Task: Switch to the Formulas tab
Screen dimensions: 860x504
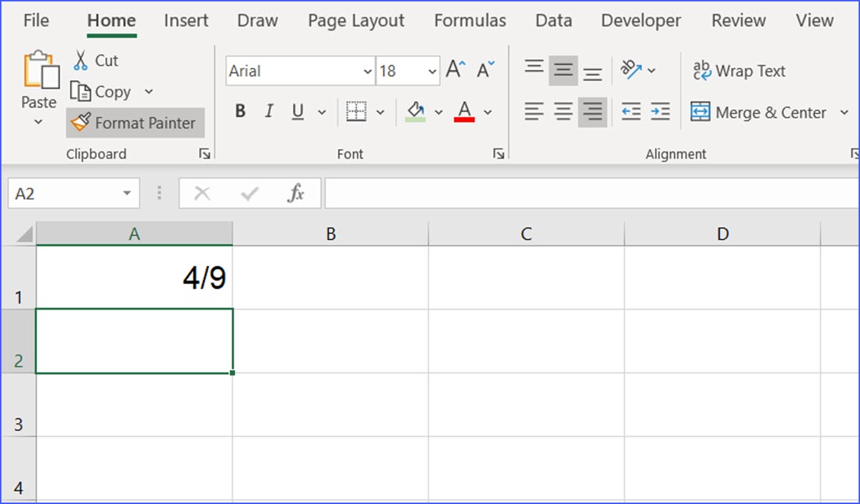Action: coord(470,21)
